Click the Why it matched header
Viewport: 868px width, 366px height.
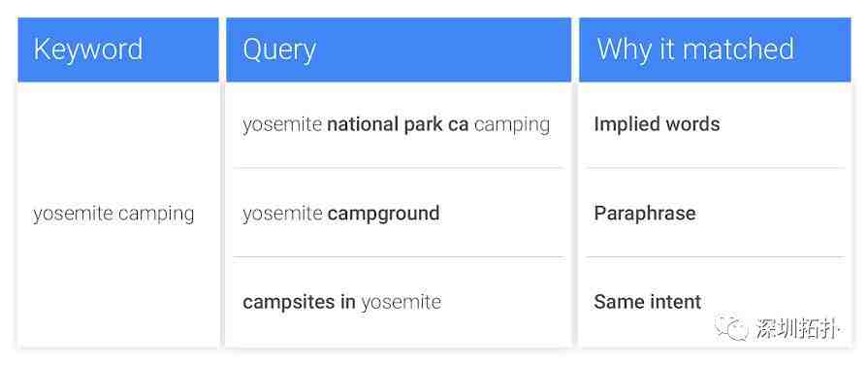coord(715,50)
